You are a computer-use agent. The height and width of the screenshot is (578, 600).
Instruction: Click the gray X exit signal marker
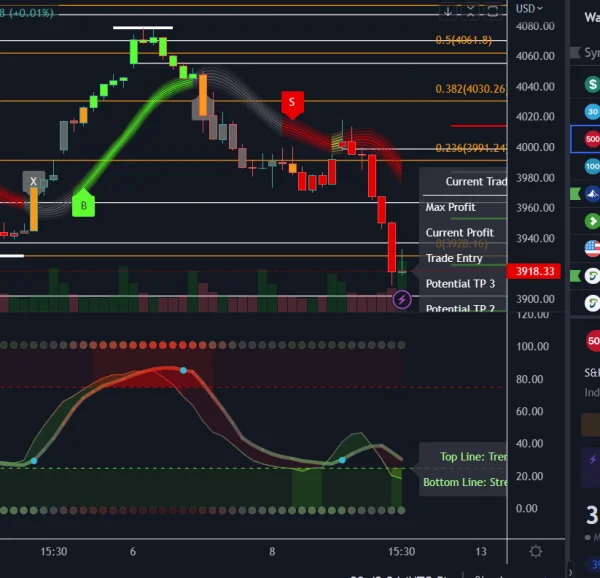[x=33, y=182]
